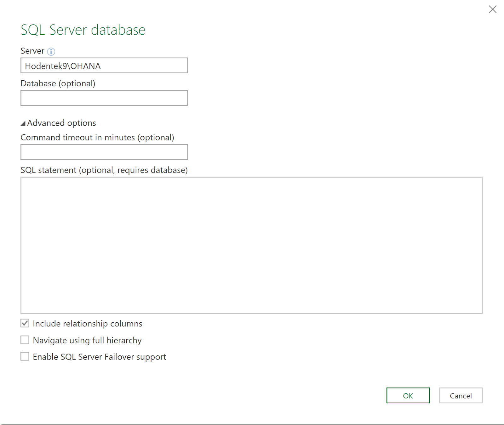Click the OK button
This screenshot has height=425, width=504.
[408, 396]
